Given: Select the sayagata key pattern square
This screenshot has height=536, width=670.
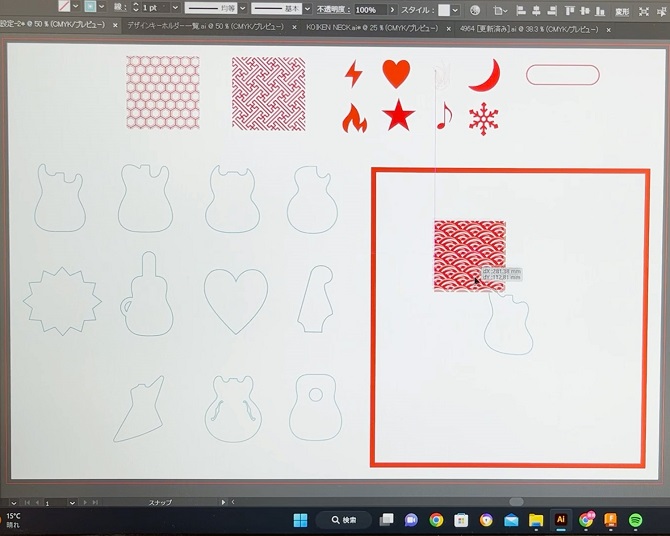Looking at the screenshot, I should click(x=268, y=94).
